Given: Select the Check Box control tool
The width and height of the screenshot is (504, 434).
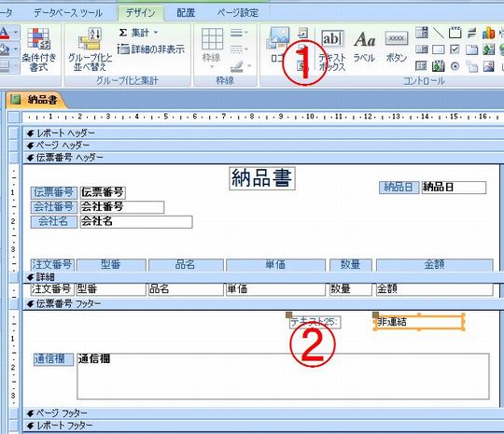Looking at the screenshot, I should (455, 49).
